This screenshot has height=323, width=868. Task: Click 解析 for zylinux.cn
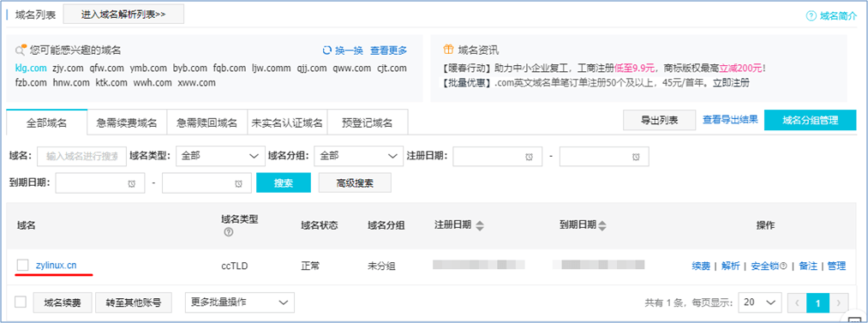click(731, 266)
